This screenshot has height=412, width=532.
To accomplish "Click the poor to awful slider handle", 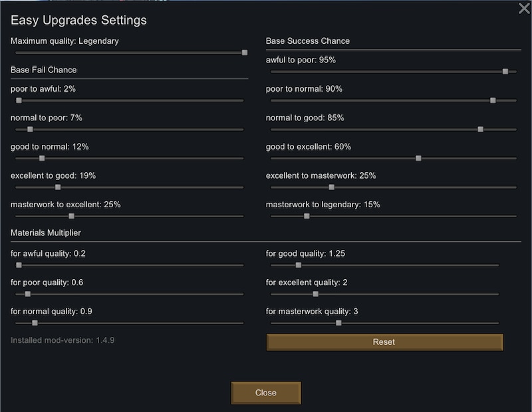I will (x=19, y=100).
